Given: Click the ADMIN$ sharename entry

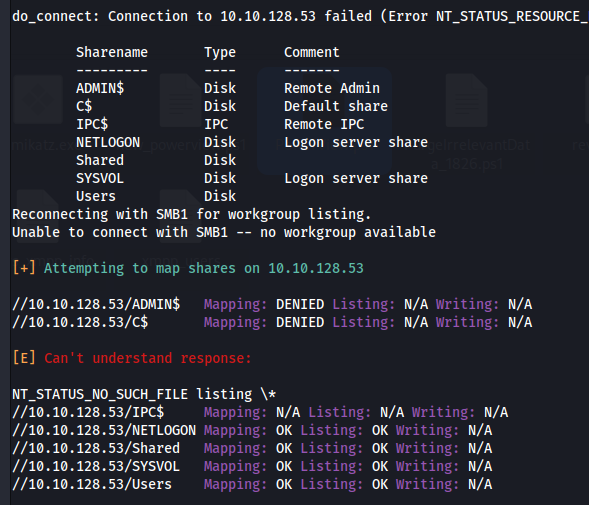Looking at the screenshot, I should pyautogui.click(x=100, y=88).
